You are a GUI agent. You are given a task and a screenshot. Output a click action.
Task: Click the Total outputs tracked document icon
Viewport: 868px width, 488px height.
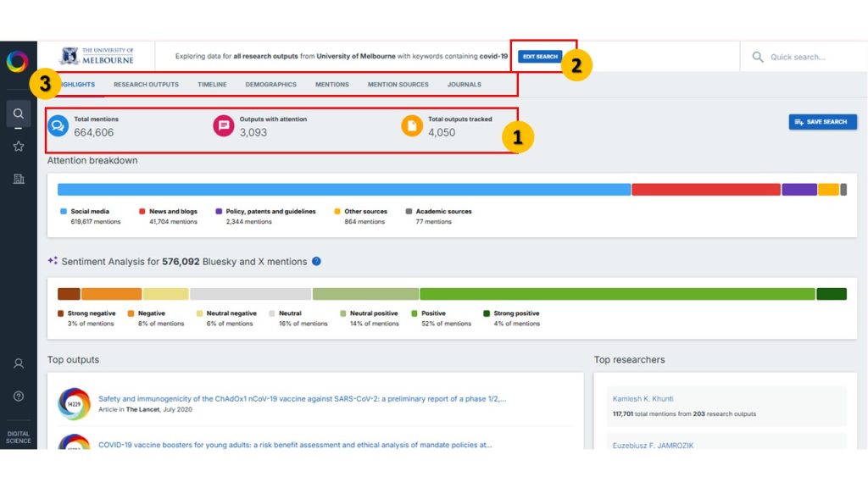412,125
